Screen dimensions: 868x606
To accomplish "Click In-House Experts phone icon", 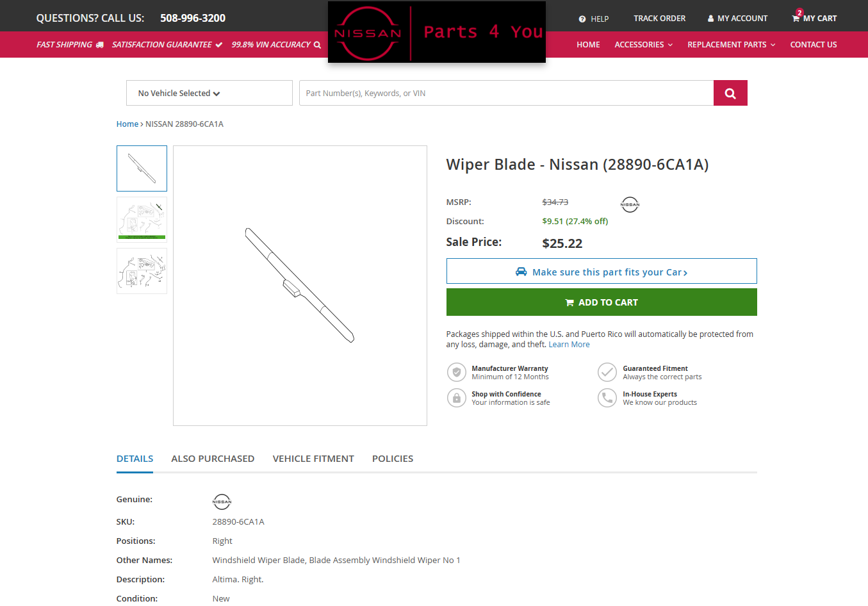I will pyautogui.click(x=607, y=398).
